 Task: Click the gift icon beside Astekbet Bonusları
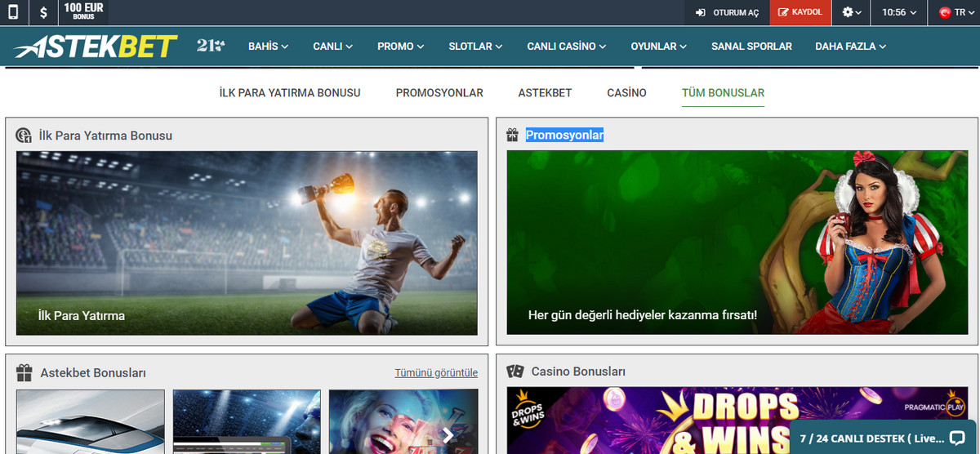coord(24,373)
